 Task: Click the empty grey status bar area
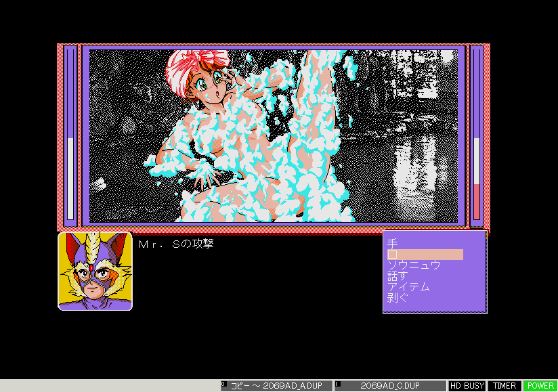(x=108, y=386)
